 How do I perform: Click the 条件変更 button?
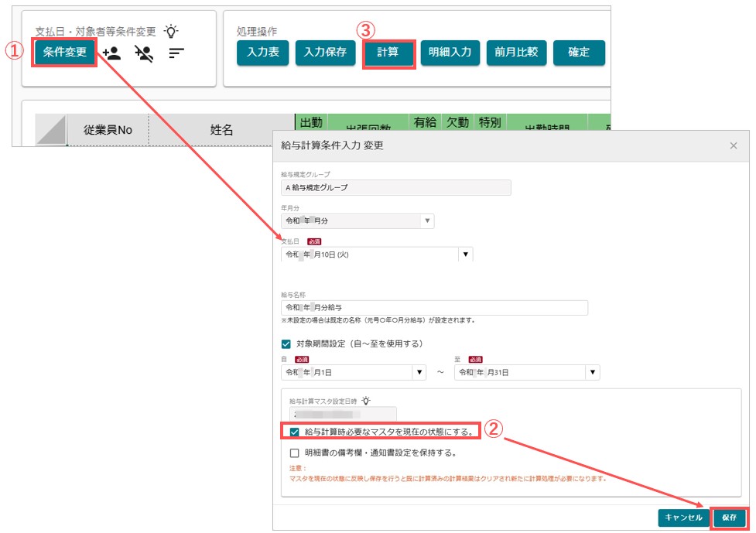[x=64, y=52]
